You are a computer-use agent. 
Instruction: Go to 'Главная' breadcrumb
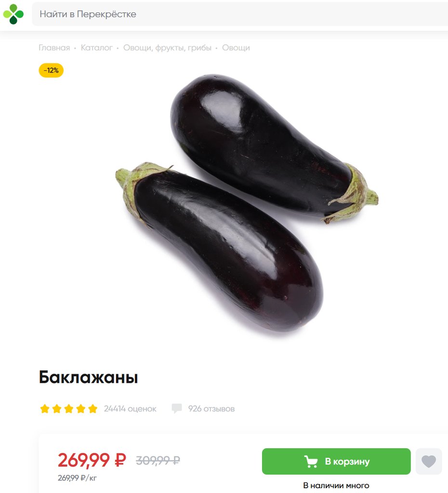tap(54, 48)
